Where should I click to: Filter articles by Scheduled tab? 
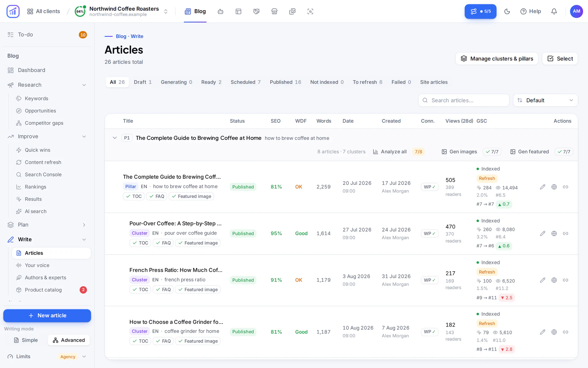point(246,82)
